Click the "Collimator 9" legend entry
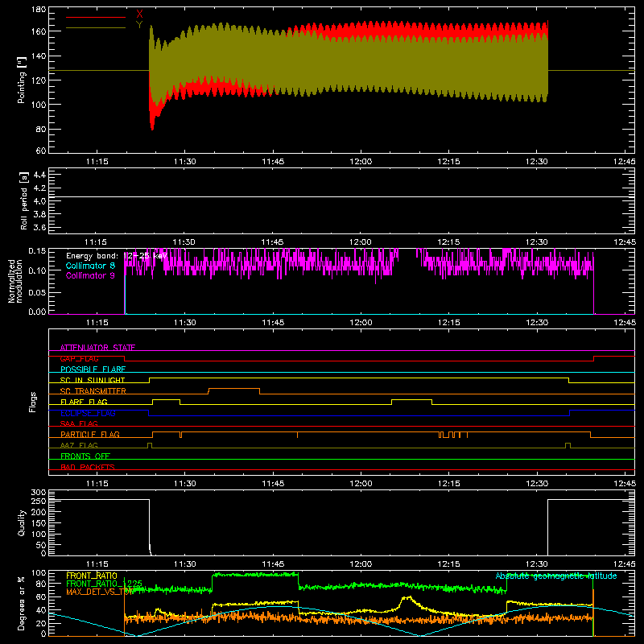 tap(90, 275)
